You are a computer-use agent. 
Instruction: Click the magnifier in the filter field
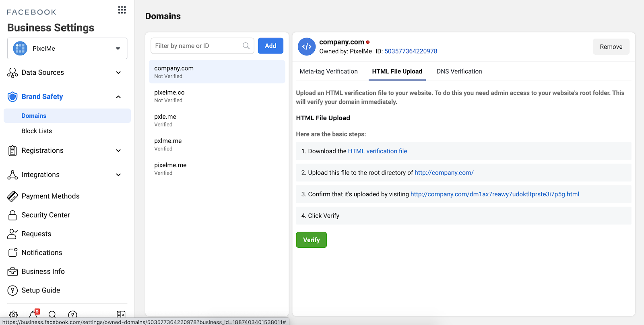click(246, 46)
